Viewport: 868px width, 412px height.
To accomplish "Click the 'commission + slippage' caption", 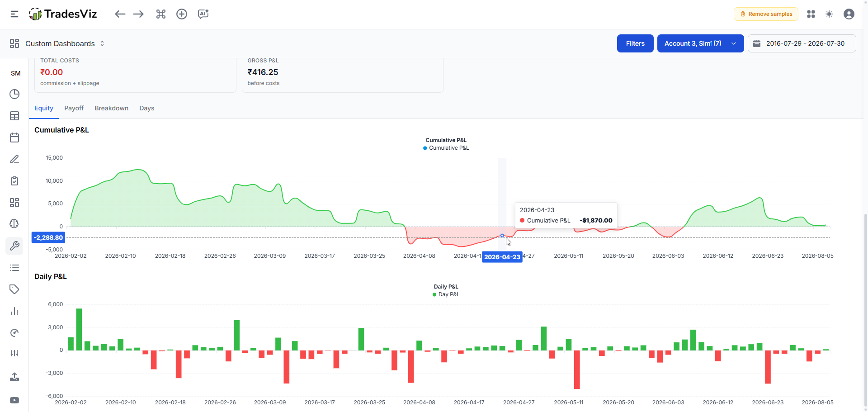I will coord(70,83).
